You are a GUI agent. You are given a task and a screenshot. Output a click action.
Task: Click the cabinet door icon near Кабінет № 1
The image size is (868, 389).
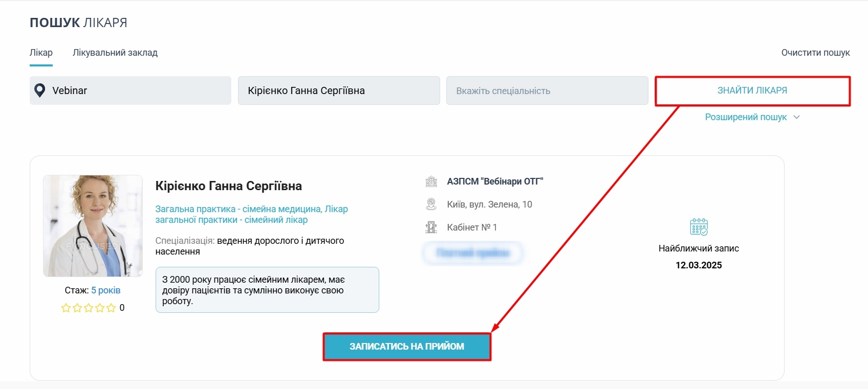(431, 227)
